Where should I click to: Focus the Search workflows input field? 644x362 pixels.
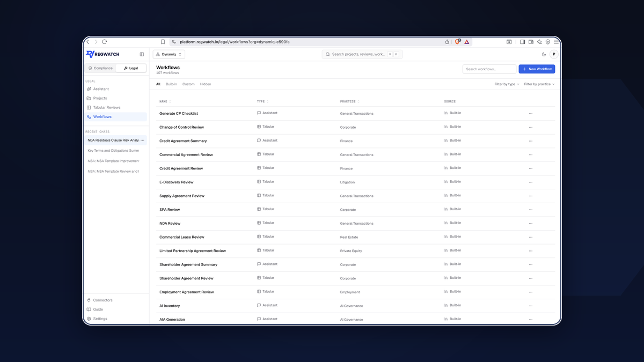click(x=489, y=69)
